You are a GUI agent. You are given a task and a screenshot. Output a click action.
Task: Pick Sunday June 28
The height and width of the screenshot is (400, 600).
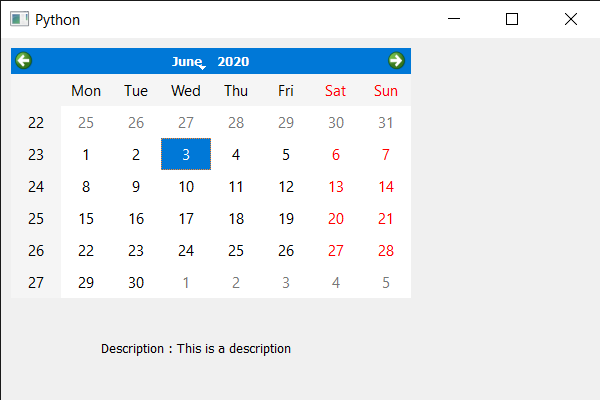[386, 251]
